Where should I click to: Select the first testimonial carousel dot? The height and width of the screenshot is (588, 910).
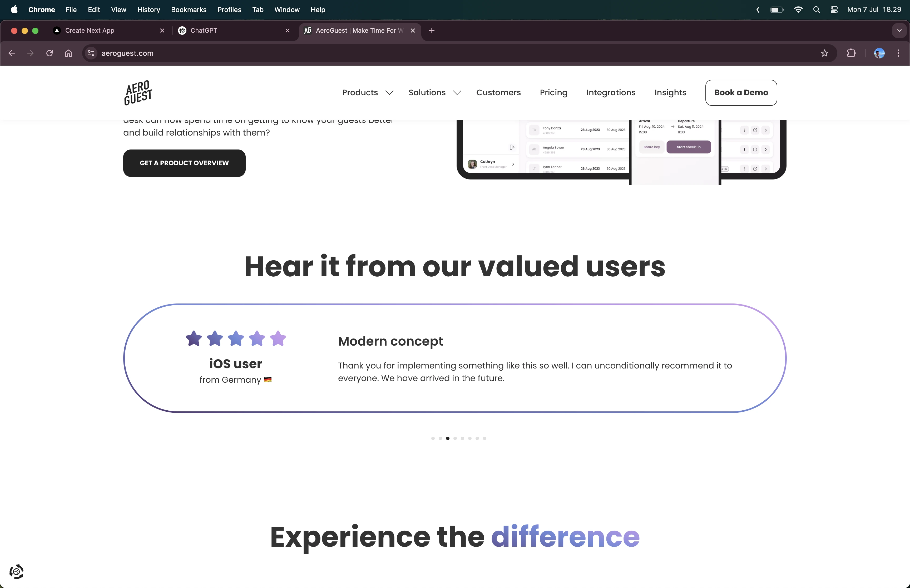[x=433, y=438]
